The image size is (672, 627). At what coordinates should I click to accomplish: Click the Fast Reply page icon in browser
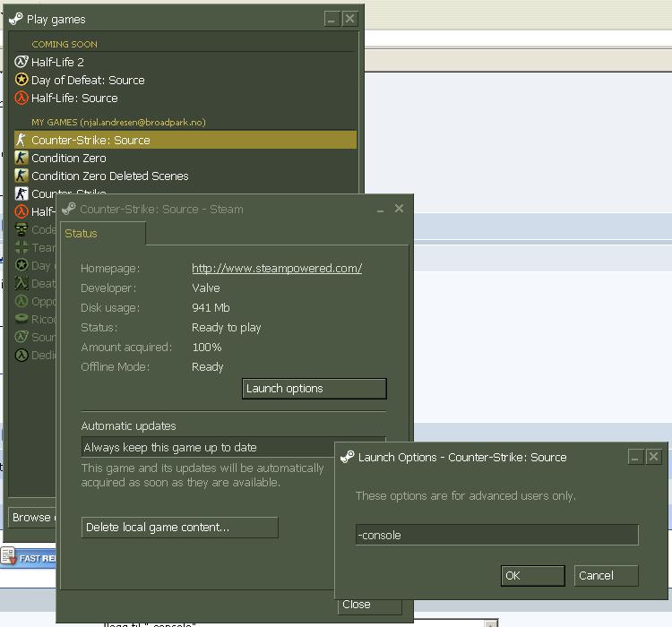pyautogui.click(x=9, y=556)
